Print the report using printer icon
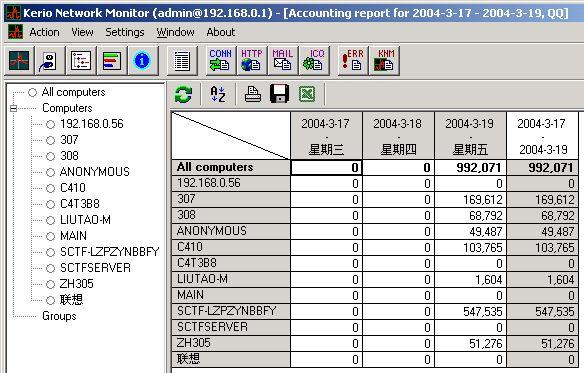The width and height of the screenshot is (584, 373). [x=253, y=94]
